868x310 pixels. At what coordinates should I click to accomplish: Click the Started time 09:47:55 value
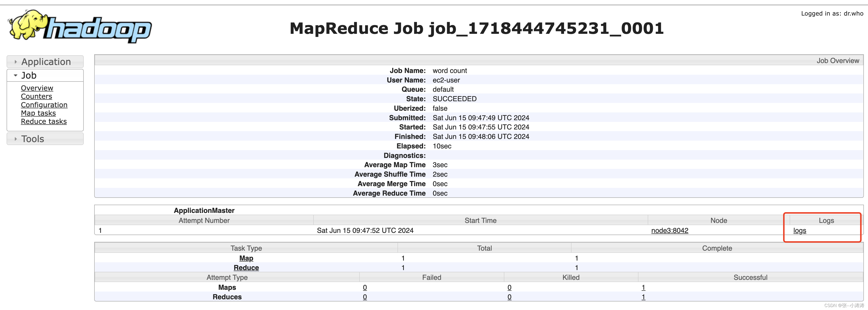click(481, 127)
